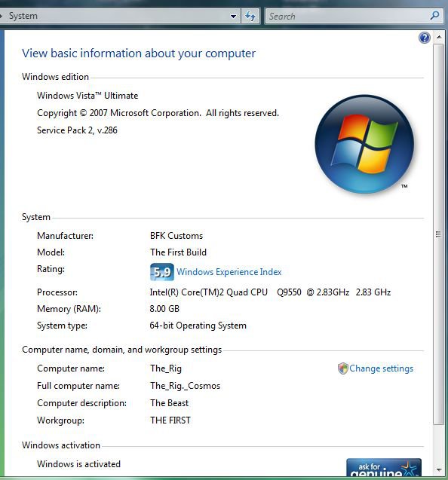Click the manufacturer value BFK Customs
This screenshot has width=448, height=480.
(176, 236)
